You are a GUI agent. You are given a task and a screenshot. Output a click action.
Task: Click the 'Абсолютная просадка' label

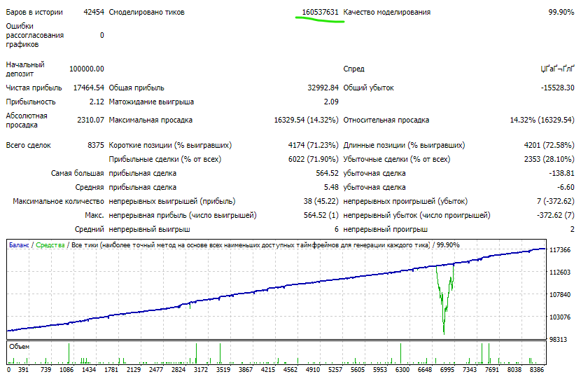(27, 120)
